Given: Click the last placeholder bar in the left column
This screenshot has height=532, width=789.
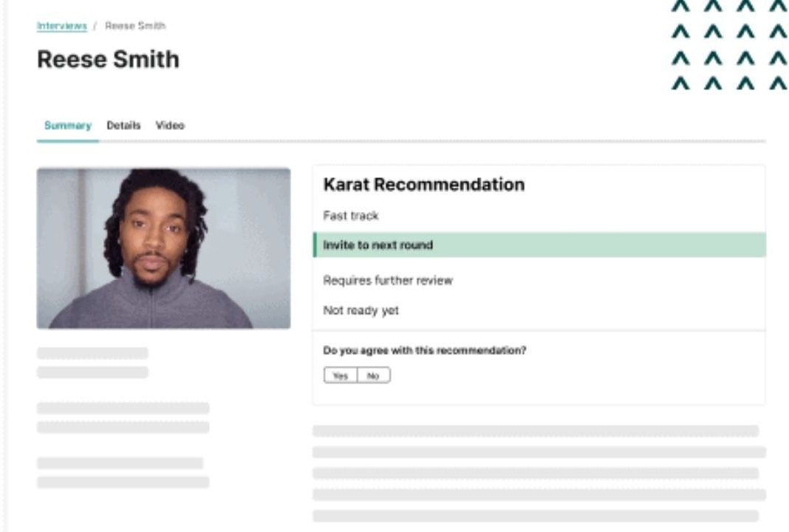Looking at the screenshot, I should pos(123,482).
